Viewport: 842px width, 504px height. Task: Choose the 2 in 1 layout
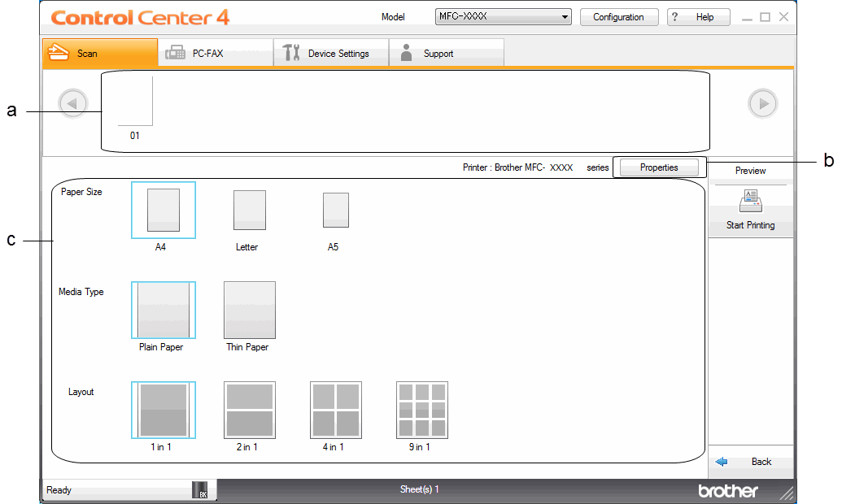(250, 410)
